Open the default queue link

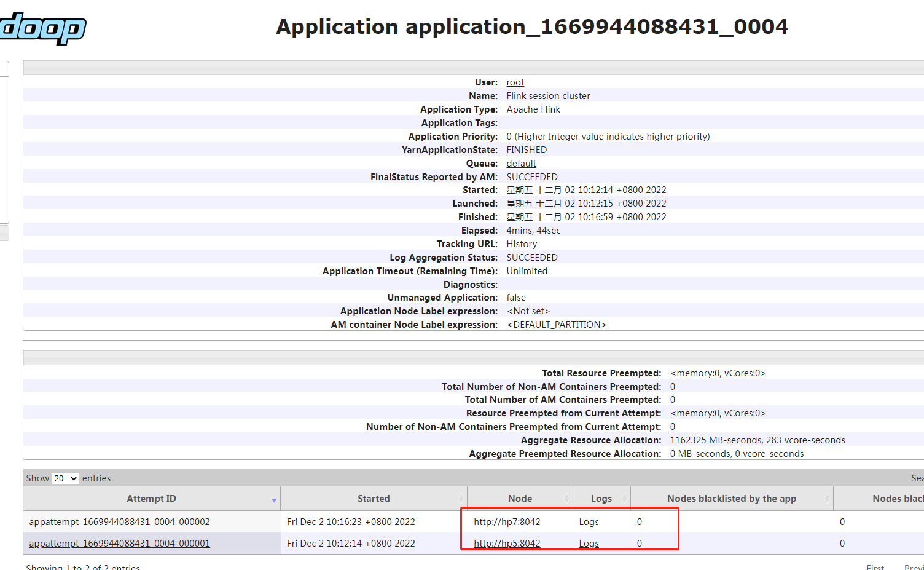(x=521, y=164)
